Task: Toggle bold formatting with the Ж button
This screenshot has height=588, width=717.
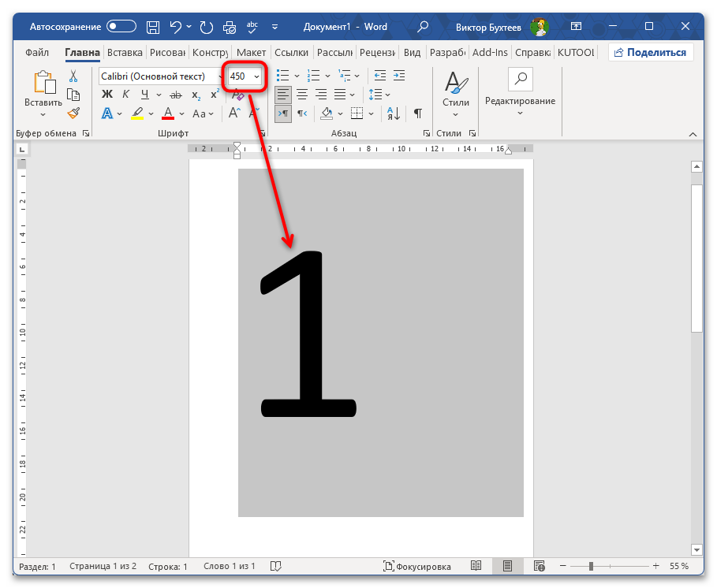Action: (107, 95)
